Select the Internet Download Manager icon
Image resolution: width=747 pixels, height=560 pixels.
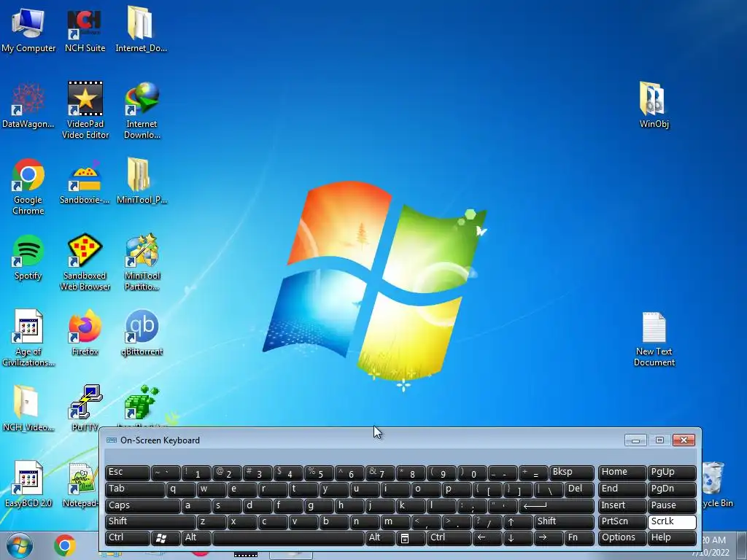pos(142,111)
